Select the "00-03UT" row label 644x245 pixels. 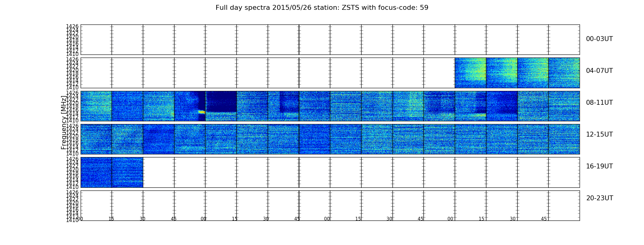click(x=599, y=39)
